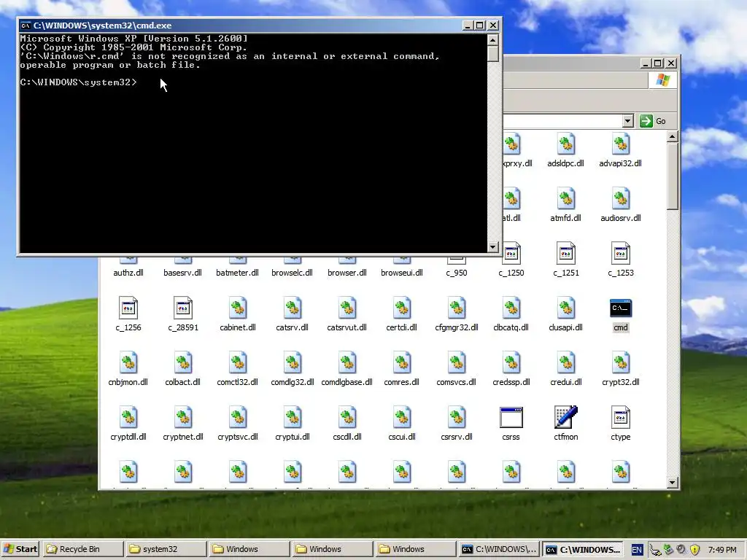Select the cscui.dll file icon
This screenshot has height=560, width=747.
(x=402, y=418)
